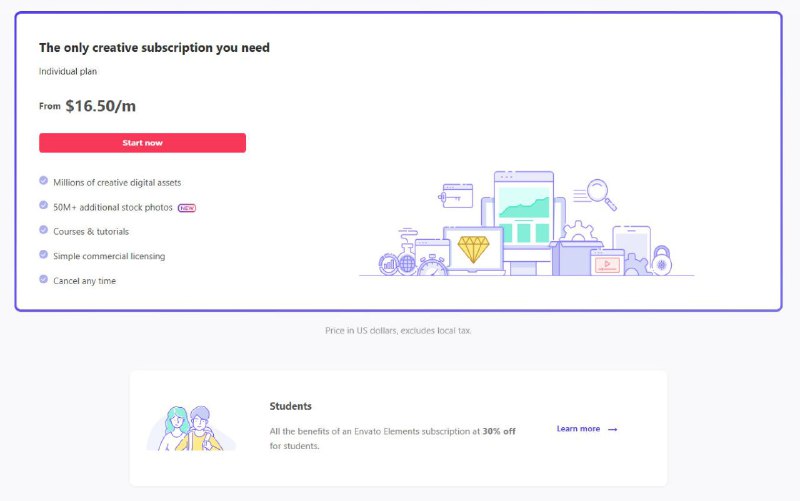This screenshot has width=800, height=501.
Task: Click the "Students" heading
Action: (290, 406)
